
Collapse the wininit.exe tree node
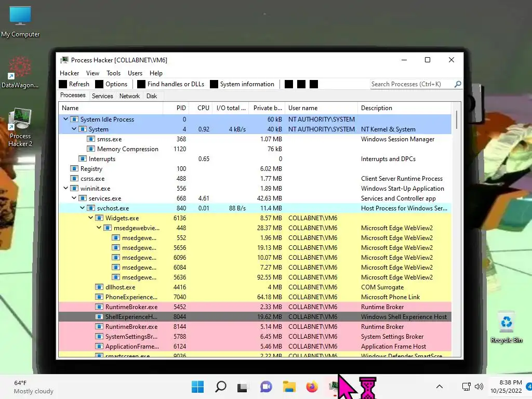click(66, 188)
